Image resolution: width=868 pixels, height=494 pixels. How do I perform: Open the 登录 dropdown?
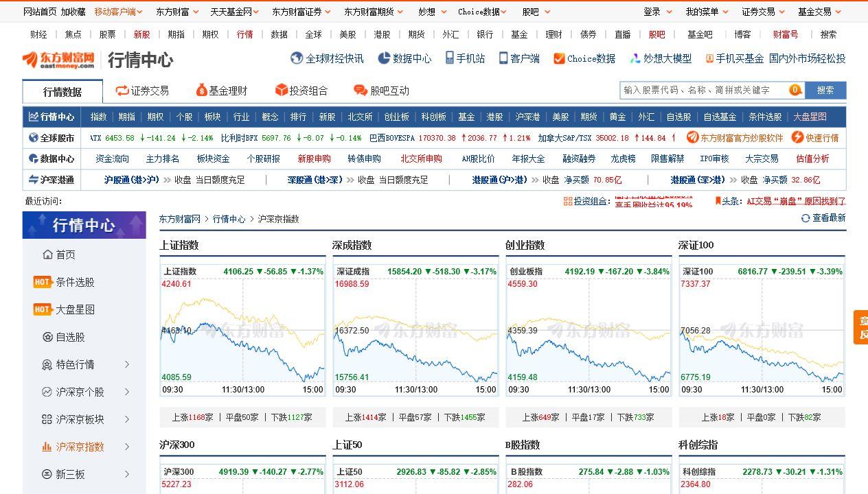pyautogui.click(x=657, y=12)
